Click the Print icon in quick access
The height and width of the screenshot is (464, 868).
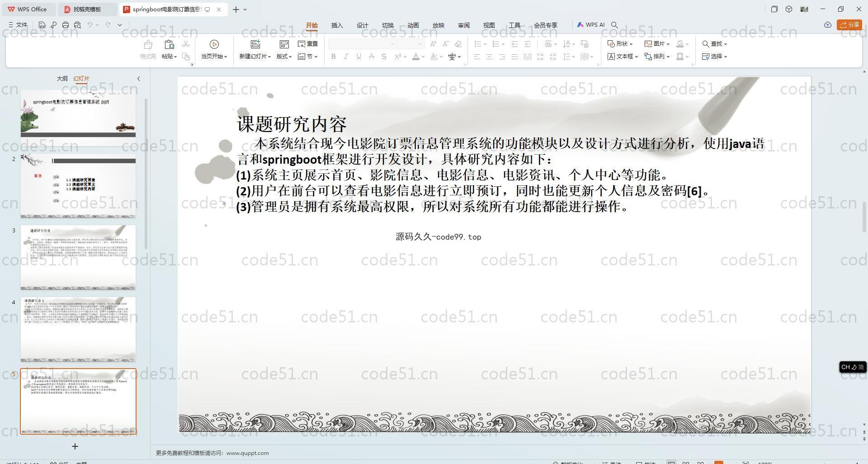(x=66, y=25)
